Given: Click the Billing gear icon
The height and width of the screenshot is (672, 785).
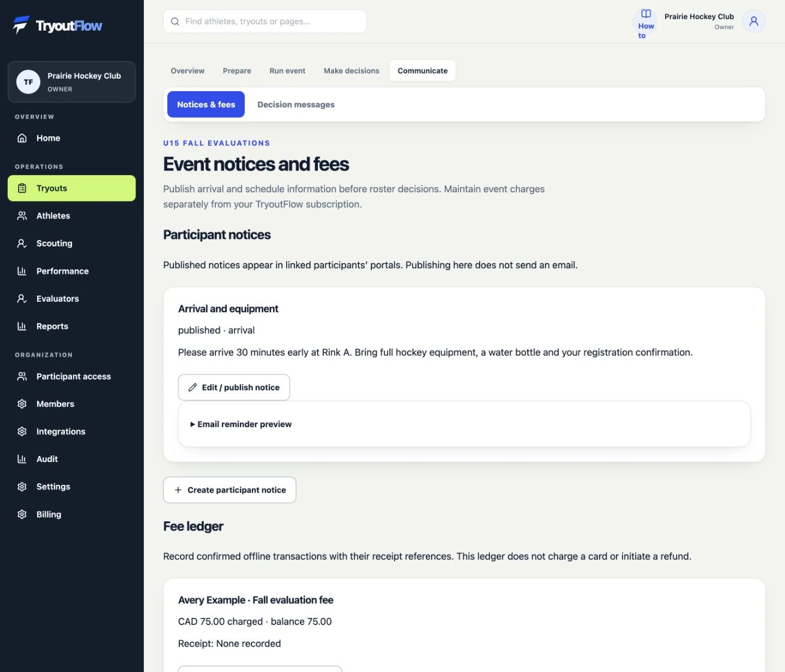Looking at the screenshot, I should pyautogui.click(x=22, y=515).
